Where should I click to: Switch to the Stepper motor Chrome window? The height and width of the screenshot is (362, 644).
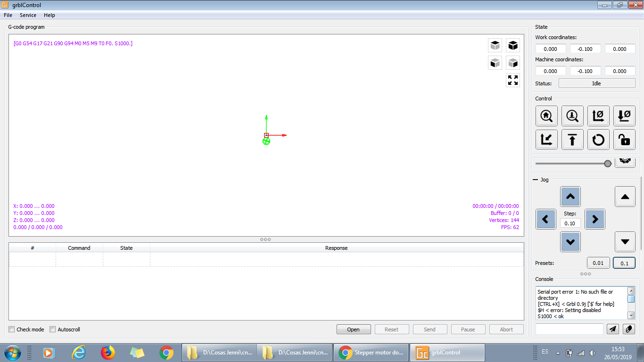point(371,353)
